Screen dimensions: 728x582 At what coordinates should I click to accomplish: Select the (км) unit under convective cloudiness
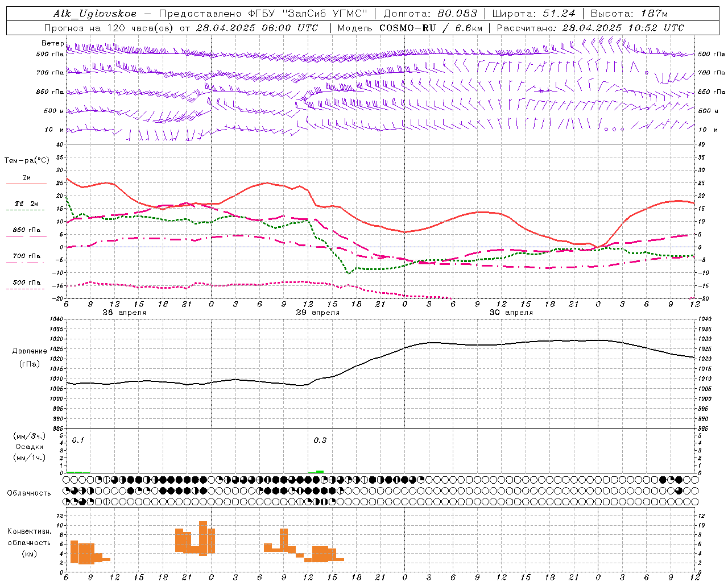click(x=30, y=554)
